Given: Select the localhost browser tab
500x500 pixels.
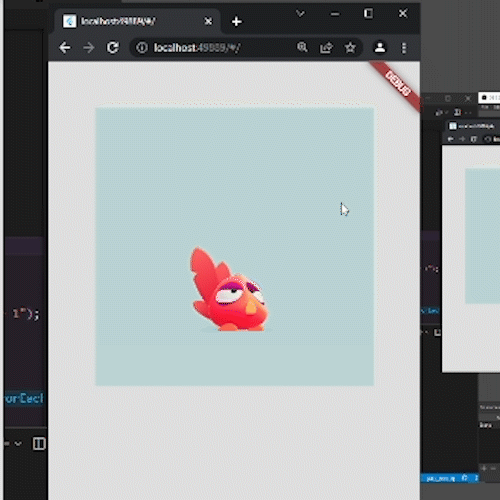Looking at the screenshot, I should pyautogui.click(x=137, y=21).
